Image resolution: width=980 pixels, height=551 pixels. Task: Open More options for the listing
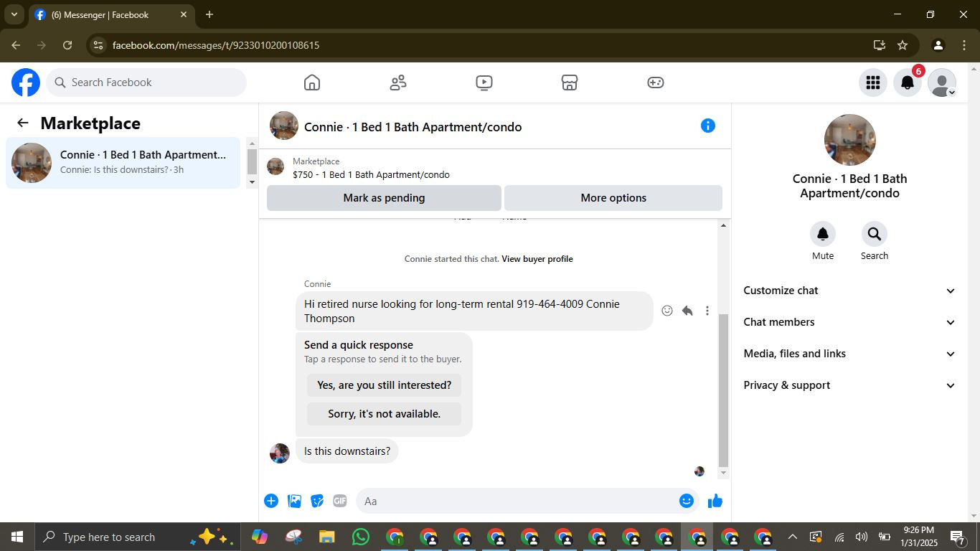(x=613, y=198)
